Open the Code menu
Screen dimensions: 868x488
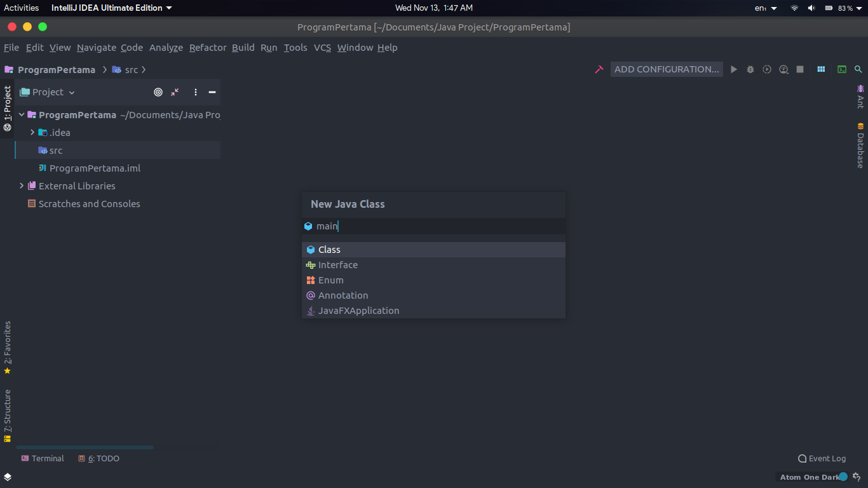click(132, 48)
